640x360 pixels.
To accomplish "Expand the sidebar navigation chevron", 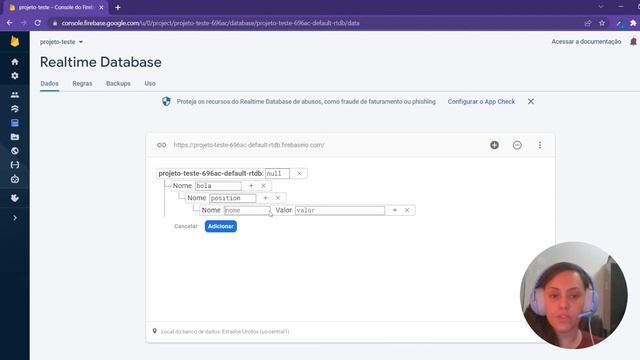I will click(x=15, y=218).
